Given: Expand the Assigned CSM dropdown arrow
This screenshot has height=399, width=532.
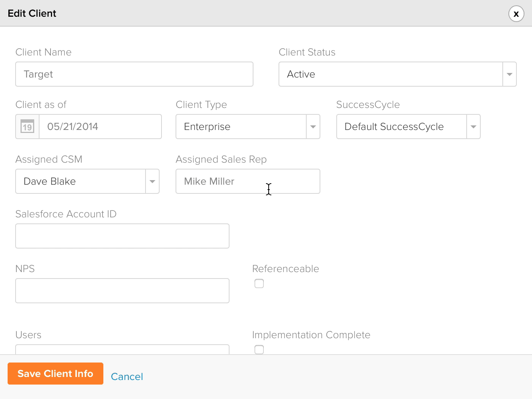Looking at the screenshot, I should click(x=152, y=181).
